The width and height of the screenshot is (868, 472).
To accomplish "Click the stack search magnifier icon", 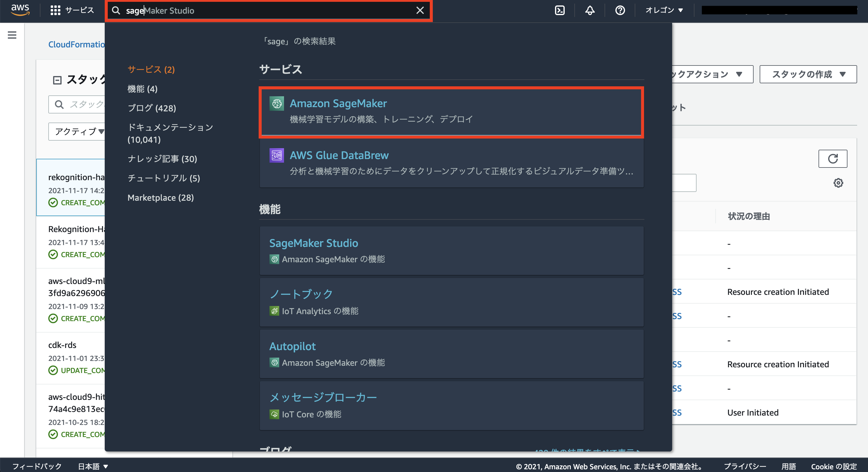I will pos(59,104).
